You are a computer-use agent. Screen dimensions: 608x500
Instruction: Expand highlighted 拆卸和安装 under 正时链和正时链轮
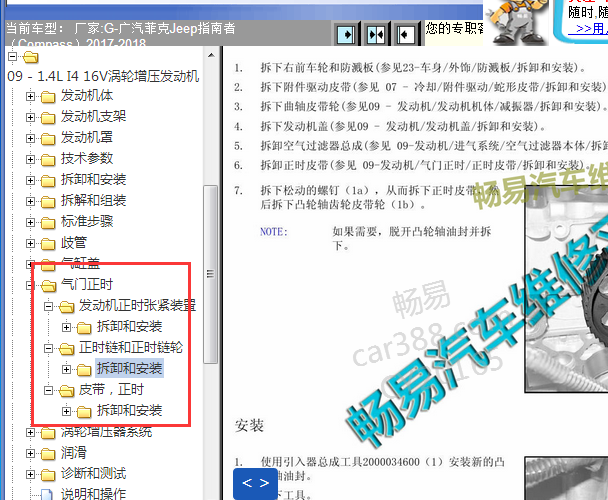coord(66,369)
